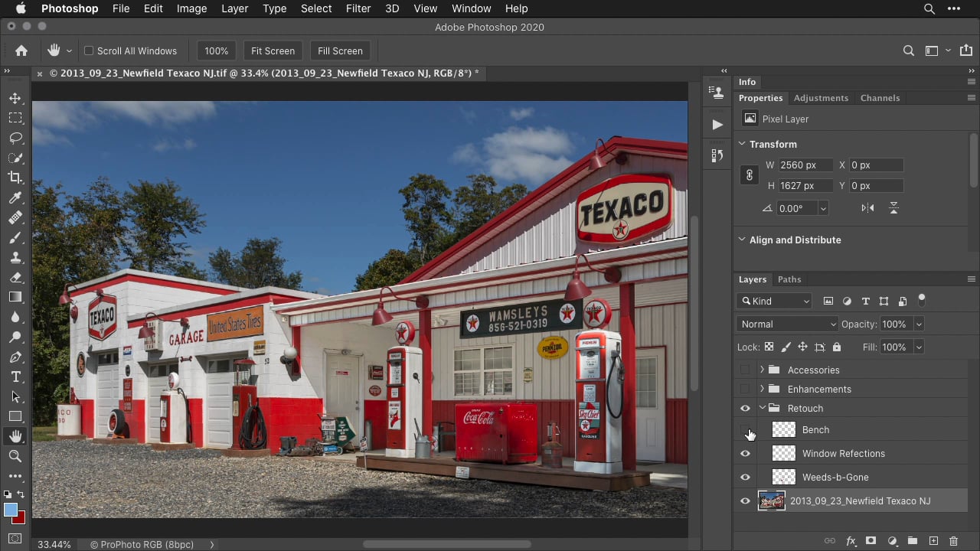Screen dimensions: 980x551
Task: Open the Layer menu
Action: click(x=234, y=8)
